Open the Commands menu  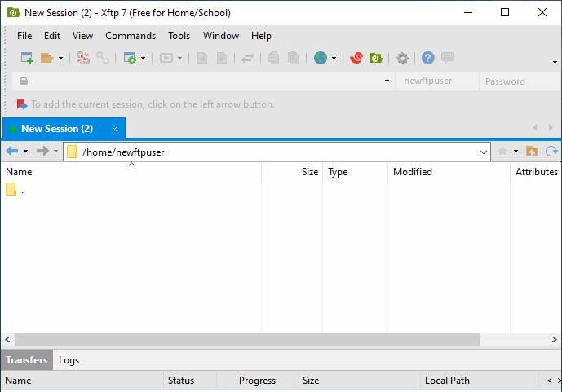(x=131, y=36)
